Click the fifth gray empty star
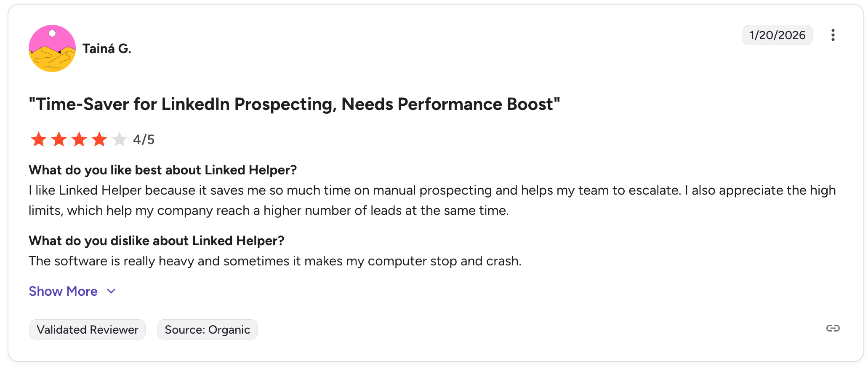The image size is (868, 369). [120, 139]
